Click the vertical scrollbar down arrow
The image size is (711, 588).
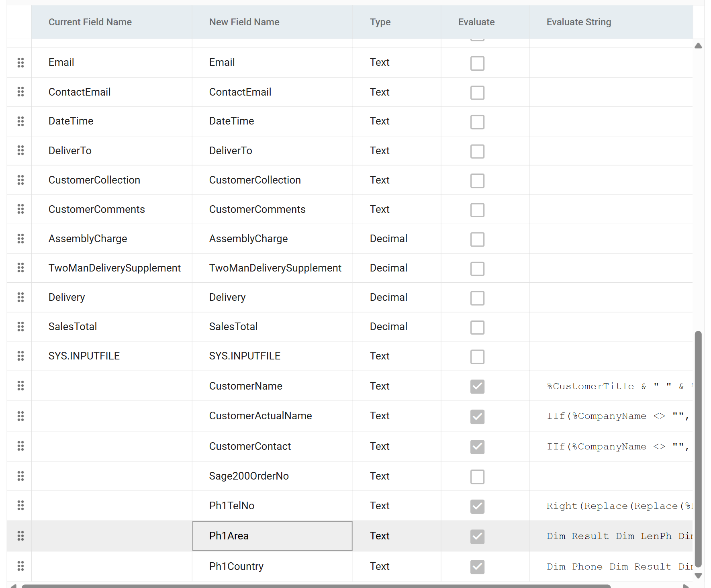[698, 576]
